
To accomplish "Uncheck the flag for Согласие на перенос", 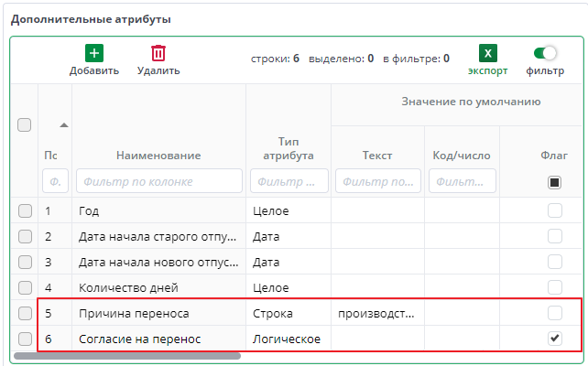I will point(554,339).
